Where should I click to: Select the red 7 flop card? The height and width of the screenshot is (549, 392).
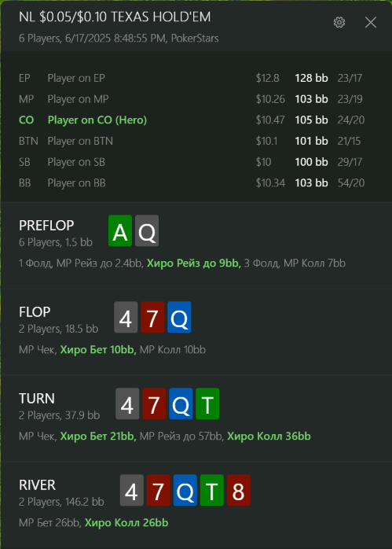click(152, 317)
